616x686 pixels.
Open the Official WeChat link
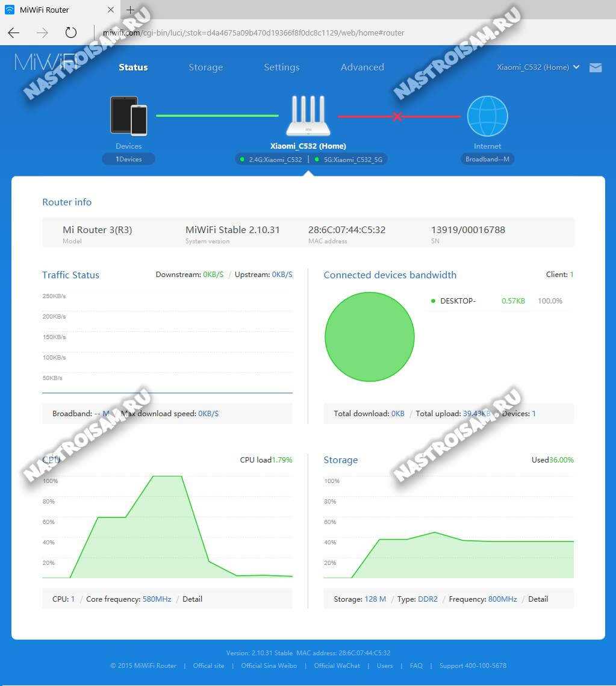pyautogui.click(x=337, y=666)
